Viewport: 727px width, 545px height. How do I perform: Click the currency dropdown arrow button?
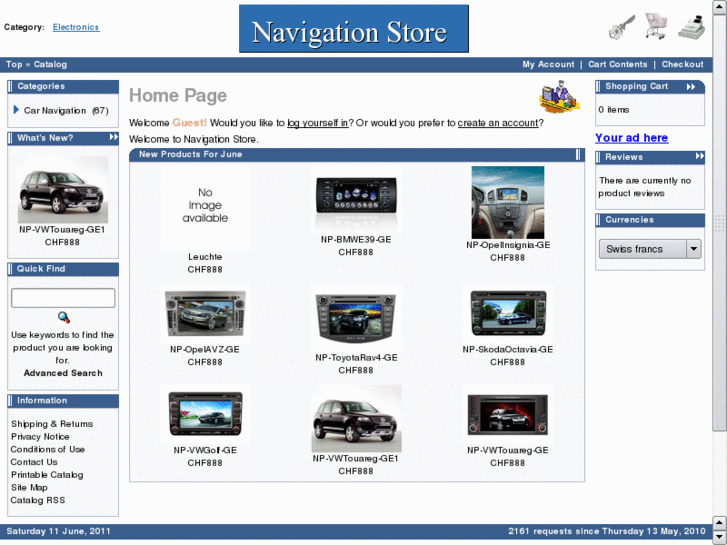tap(693, 249)
